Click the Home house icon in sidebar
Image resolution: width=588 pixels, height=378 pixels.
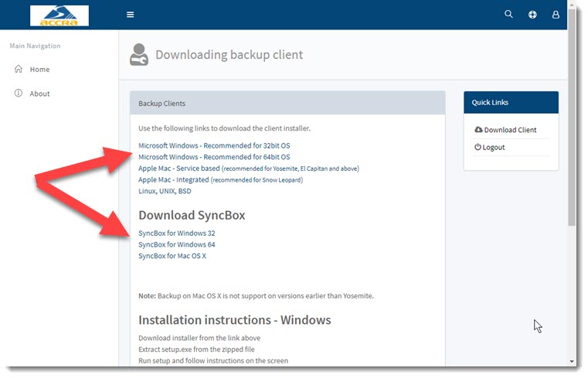pos(19,70)
